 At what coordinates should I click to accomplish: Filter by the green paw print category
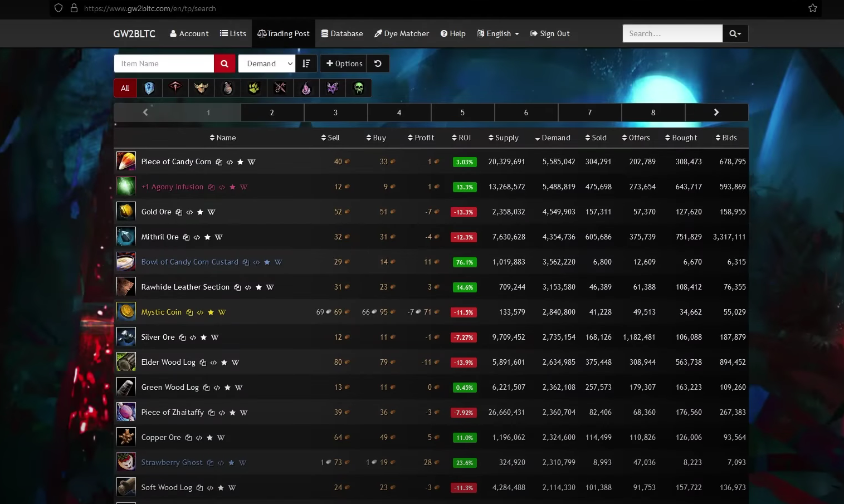tap(254, 88)
